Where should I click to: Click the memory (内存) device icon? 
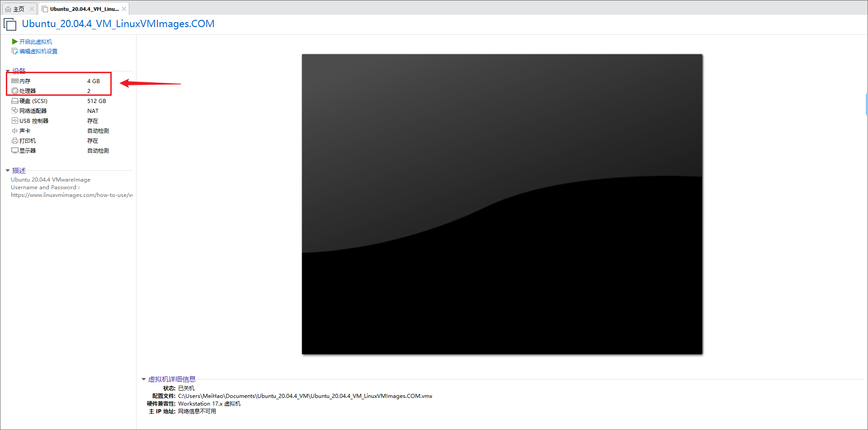[x=14, y=81]
